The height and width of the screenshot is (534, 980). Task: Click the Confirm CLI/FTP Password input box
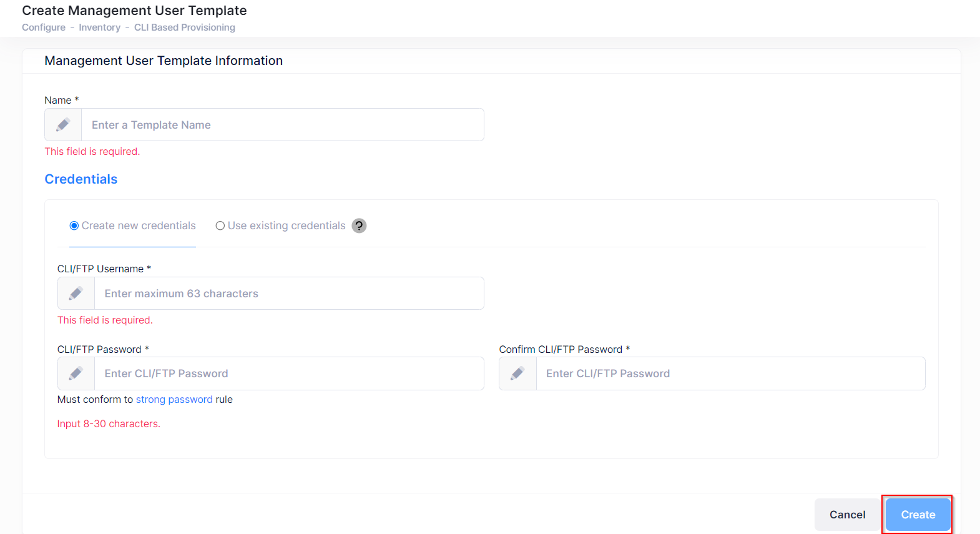[x=730, y=373]
